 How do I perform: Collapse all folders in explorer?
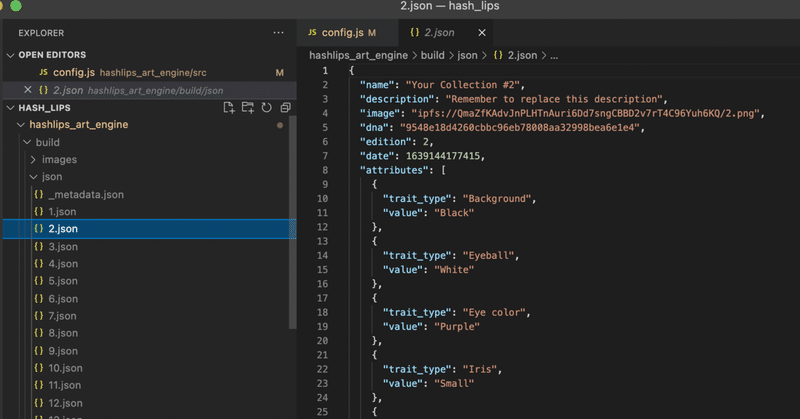pos(285,108)
